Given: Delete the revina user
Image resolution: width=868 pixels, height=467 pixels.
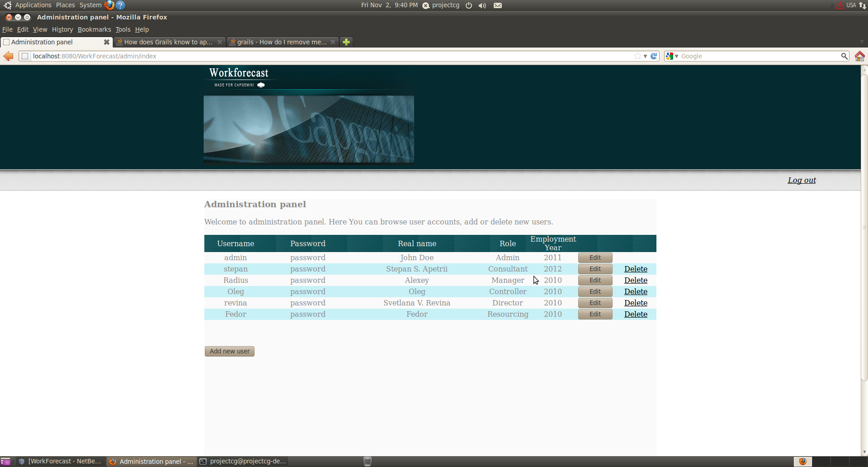Looking at the screenshot, I should (x=636, y=303).
